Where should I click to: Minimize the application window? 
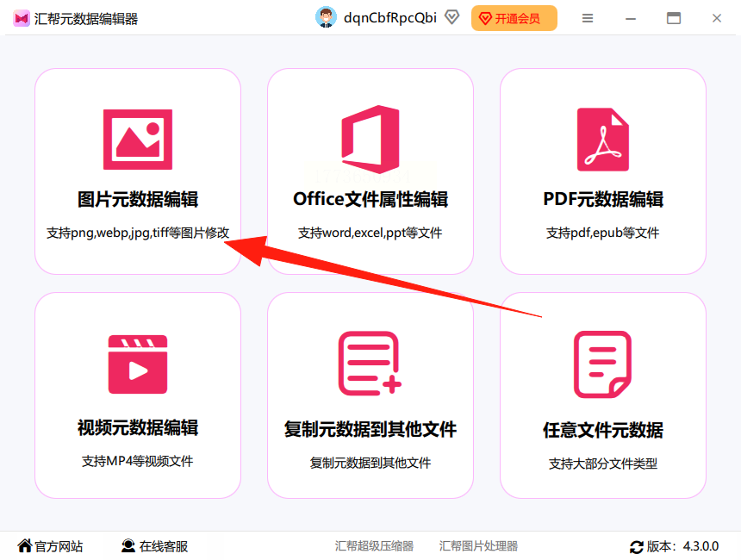pyautogui.click(x=631, y=18)
